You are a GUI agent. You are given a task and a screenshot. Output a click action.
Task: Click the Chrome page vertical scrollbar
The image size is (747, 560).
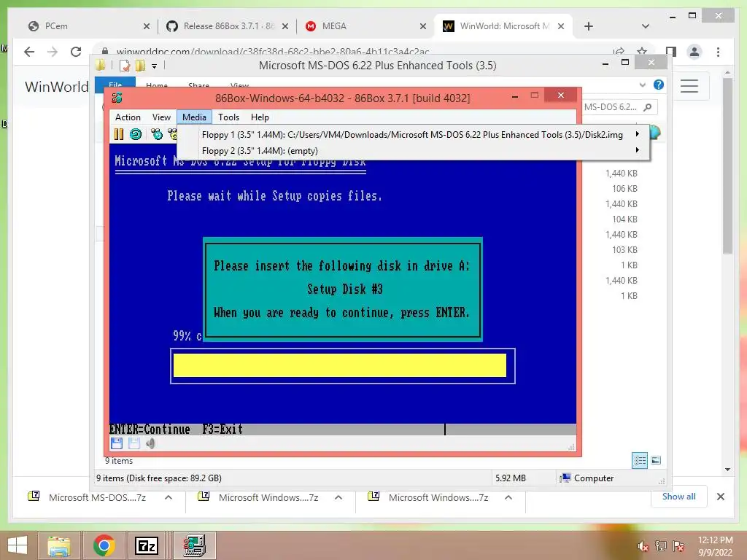727,167
